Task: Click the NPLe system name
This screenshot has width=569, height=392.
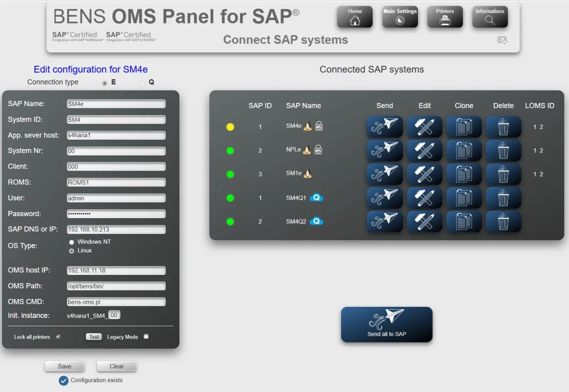Action: pos(293,149)
